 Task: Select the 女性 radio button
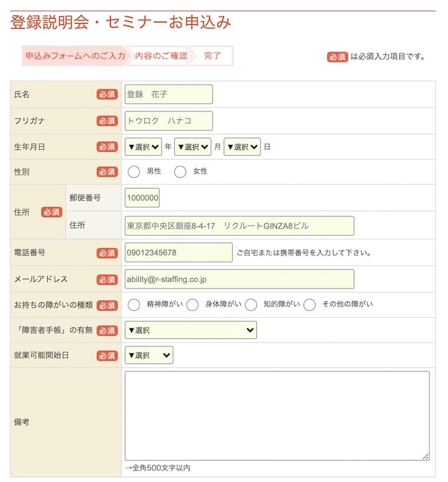point(180,172)
